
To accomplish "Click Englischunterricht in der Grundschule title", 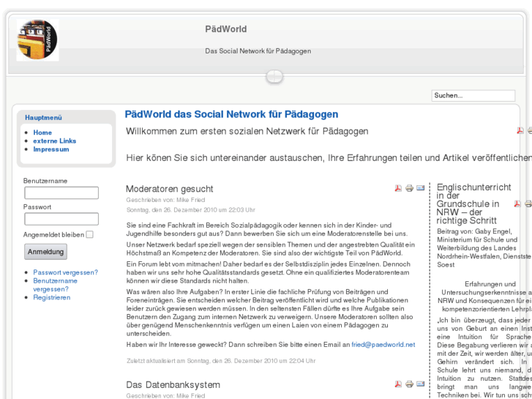I will [x=473, y=204].
